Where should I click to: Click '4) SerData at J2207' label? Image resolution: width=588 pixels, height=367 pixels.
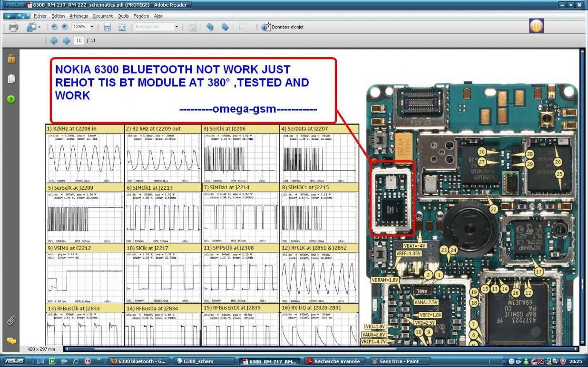(305, 129)
